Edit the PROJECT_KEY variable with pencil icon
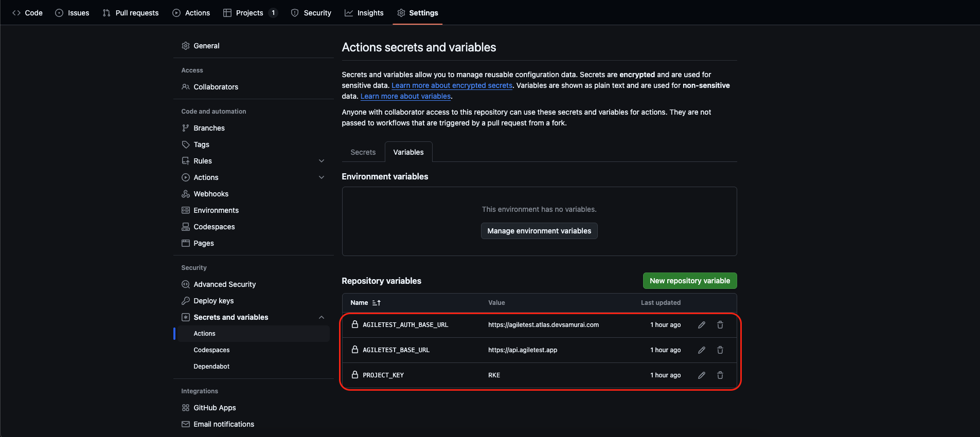Screen dimensions: 980x437 [x=701, y=375]
